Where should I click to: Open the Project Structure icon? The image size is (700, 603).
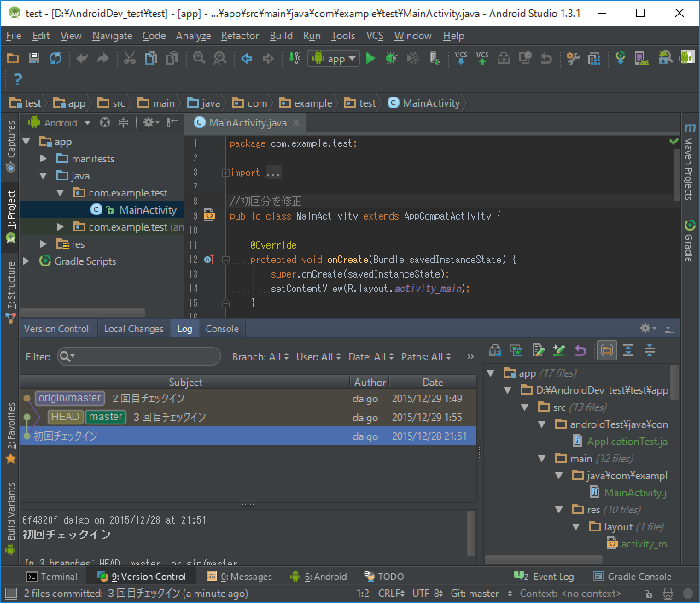(594, 58)
